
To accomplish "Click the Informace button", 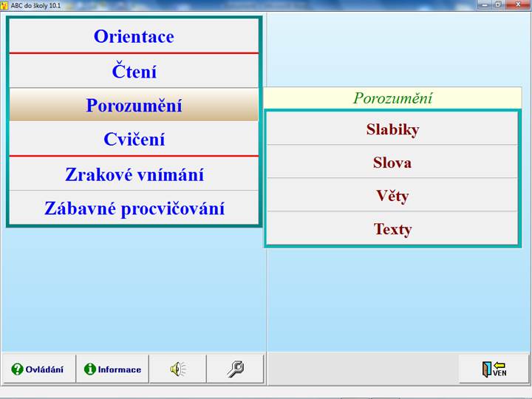I will pos(112,369).
